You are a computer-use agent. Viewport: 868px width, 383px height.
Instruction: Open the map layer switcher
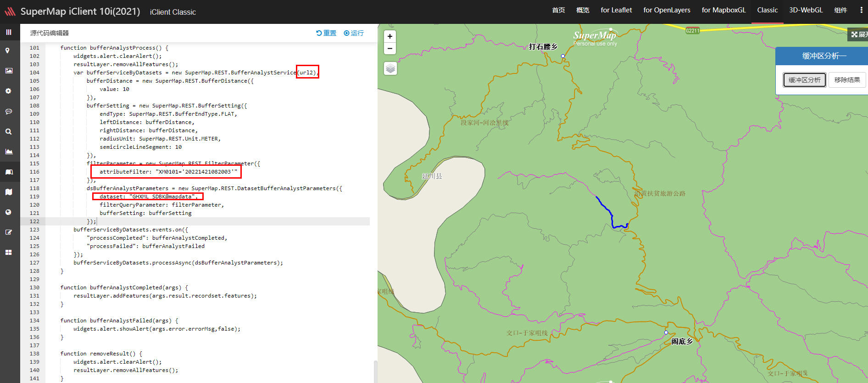pos(390,68)
